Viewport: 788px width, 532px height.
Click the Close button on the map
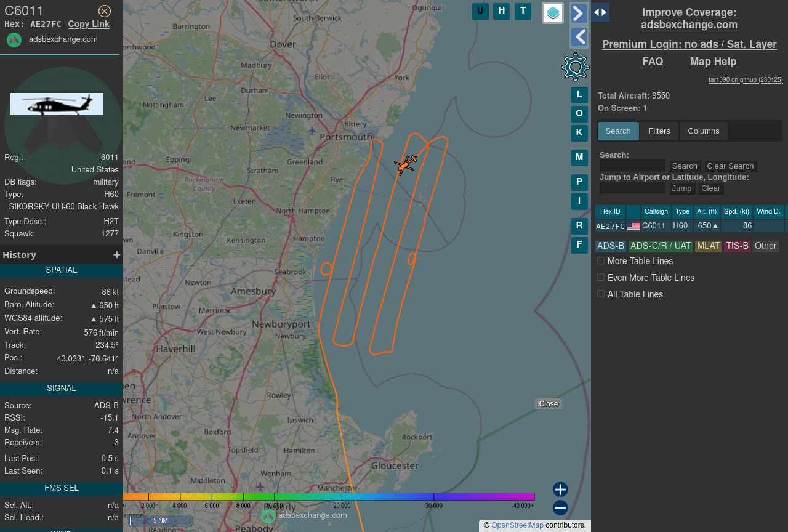[549, 404]
